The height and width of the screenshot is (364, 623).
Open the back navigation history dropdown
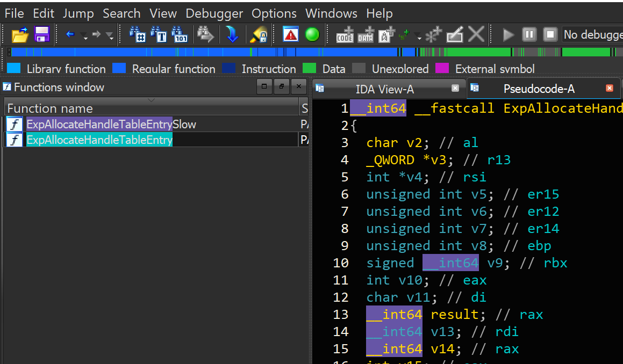(84, 38)
